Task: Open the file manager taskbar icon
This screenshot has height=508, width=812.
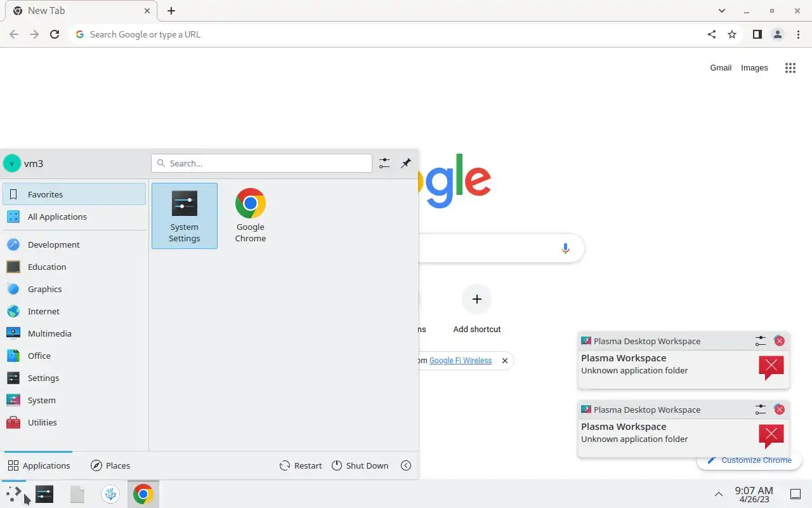Action: tap(77, 494)
